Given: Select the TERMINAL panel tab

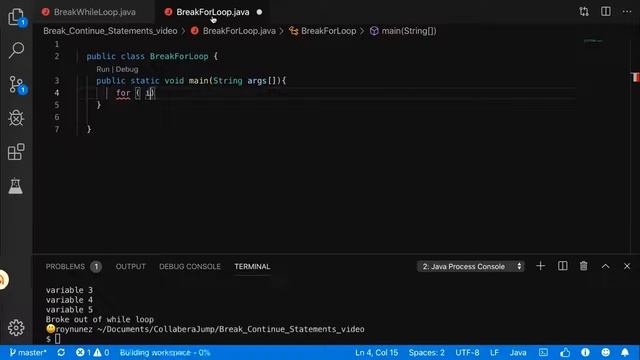Looking at the screenshot, I should pyautogui.click(x=252, y=267).
